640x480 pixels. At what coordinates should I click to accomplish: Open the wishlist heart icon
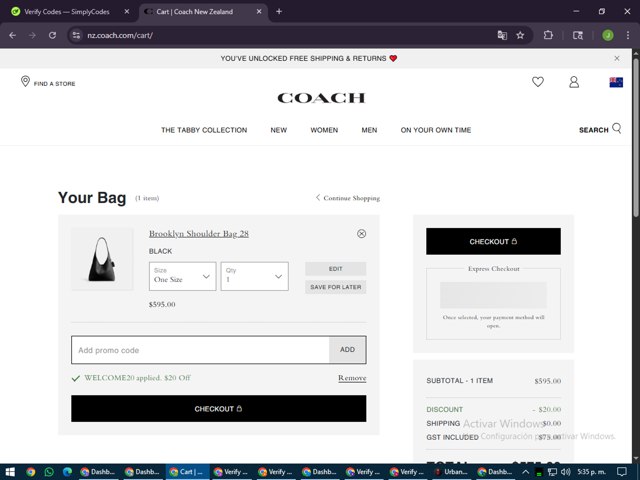(538, 82)
